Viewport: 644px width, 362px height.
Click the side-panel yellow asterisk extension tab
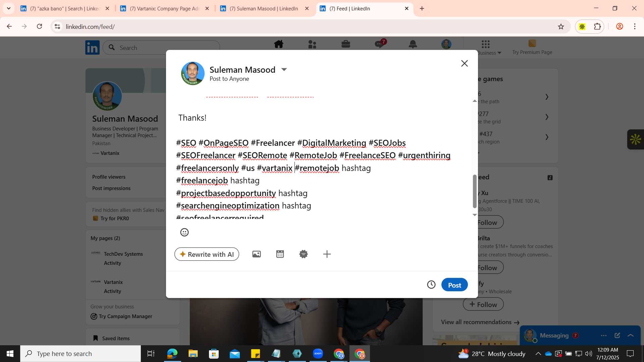635,139
